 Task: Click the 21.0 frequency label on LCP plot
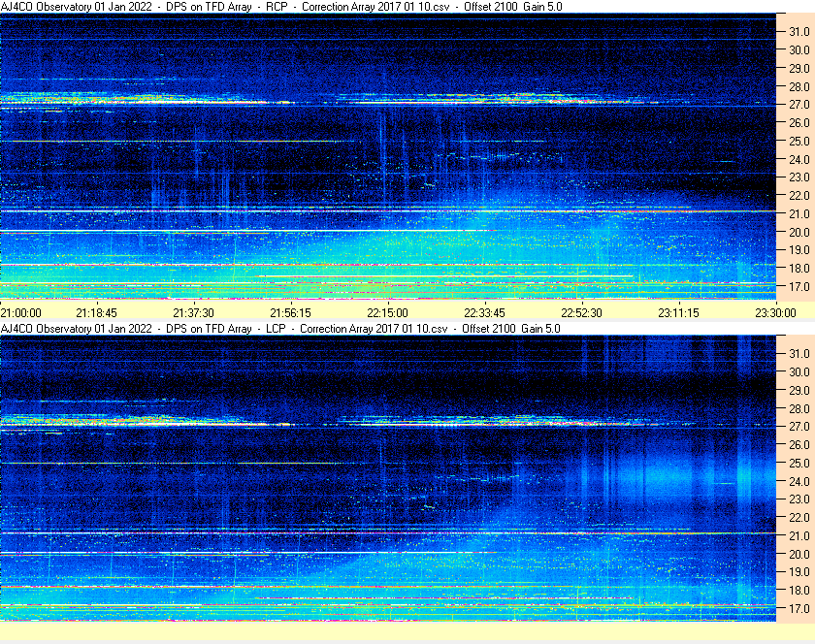[x=799, y=536]
